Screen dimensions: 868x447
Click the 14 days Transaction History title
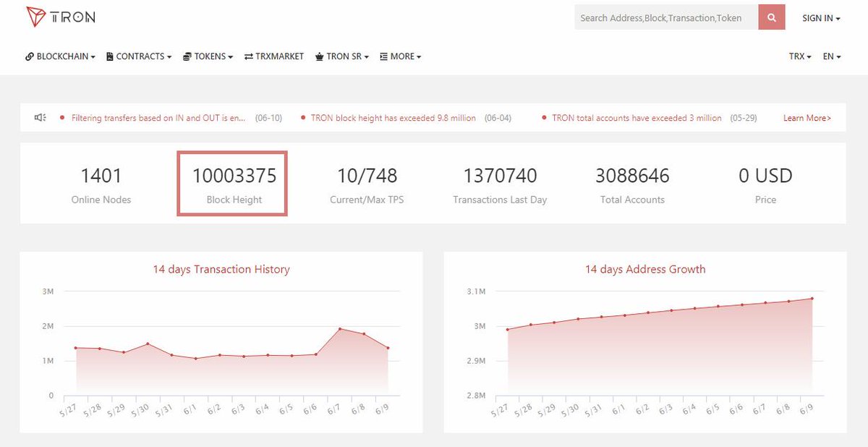tap(221, 269)
